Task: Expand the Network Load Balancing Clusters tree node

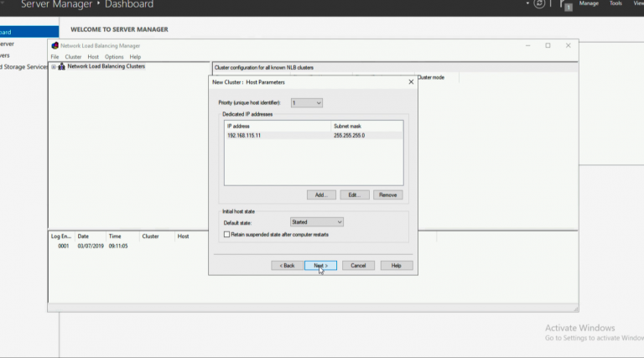Action: tap(54, 67)
